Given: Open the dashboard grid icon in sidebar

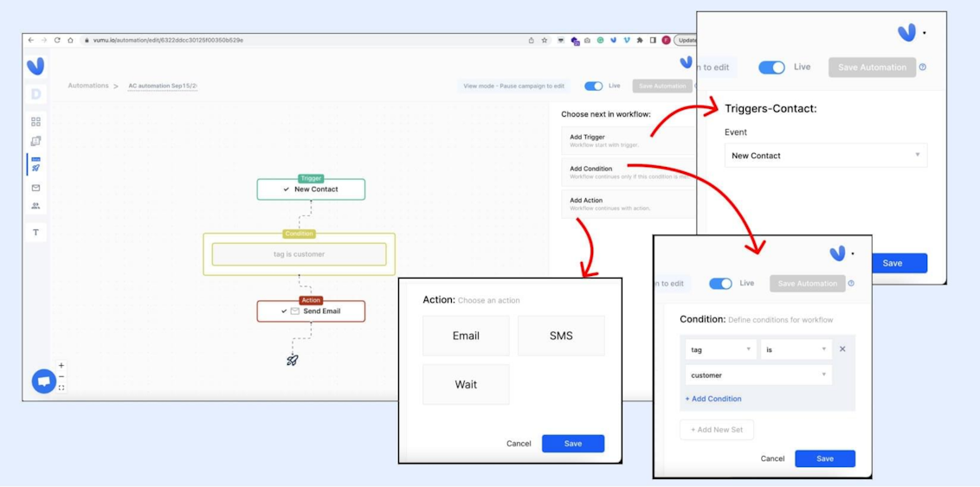Looking at the screenshot, I should 35,122.
